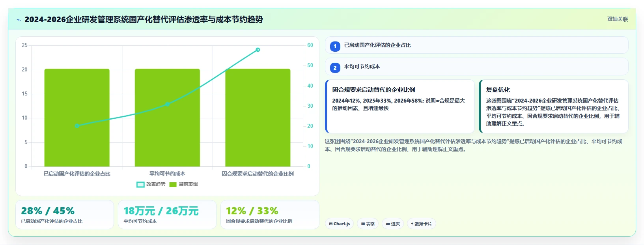The width and height of the screenshot is (644, 245).
Task: Click the header icon beside the dashboard title
Action: coord(19,20)
